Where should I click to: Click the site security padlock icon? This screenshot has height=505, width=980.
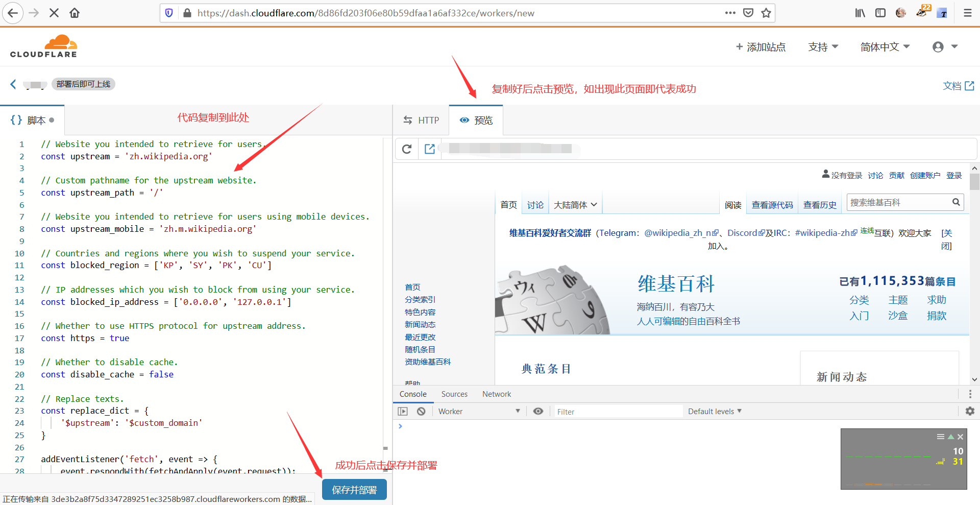tap(187, 13)
